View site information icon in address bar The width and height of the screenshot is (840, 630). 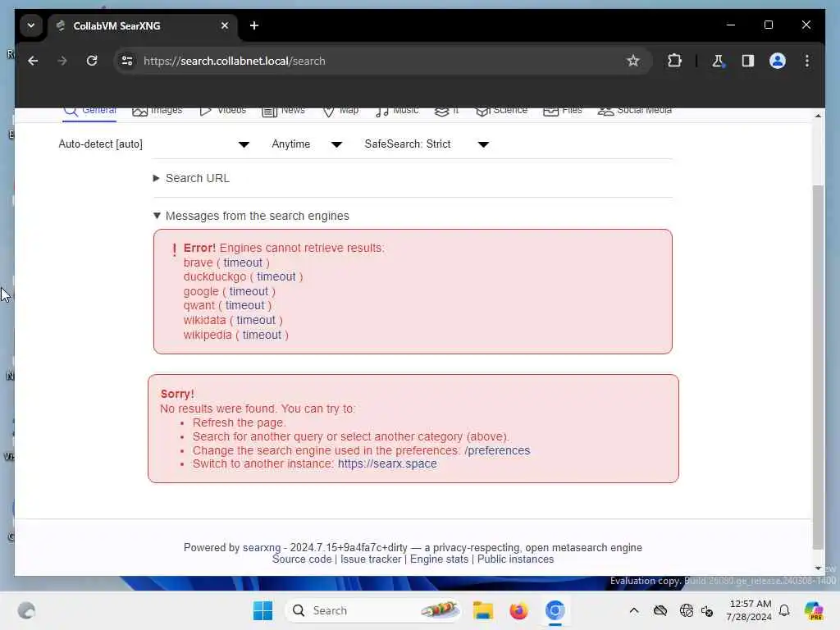point(127,61)
